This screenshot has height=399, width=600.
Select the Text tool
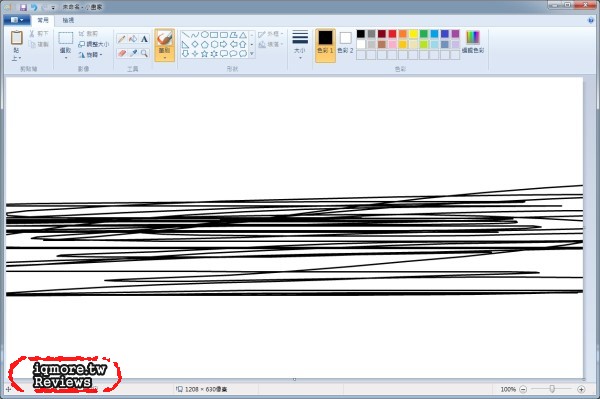(x=144, y=39)
